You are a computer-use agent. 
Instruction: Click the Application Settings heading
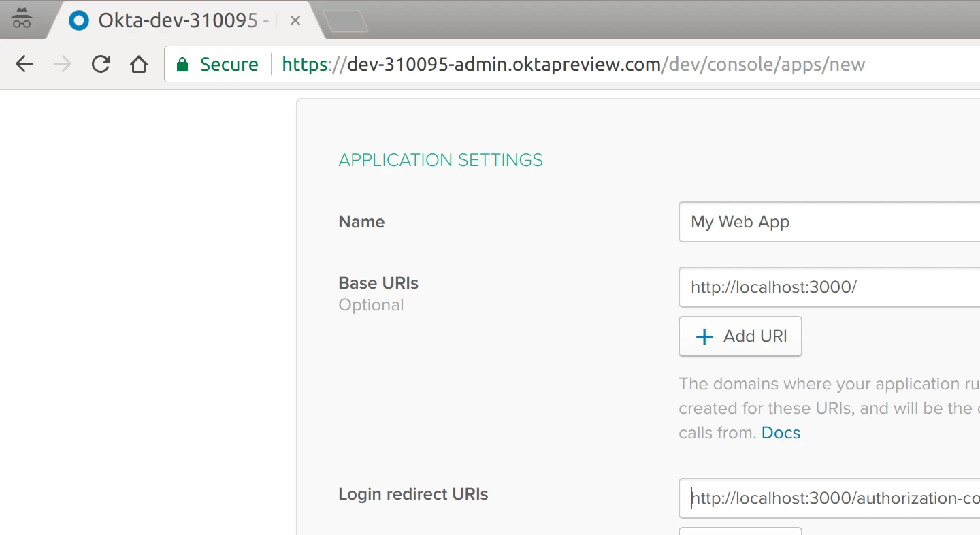[440, 160]
